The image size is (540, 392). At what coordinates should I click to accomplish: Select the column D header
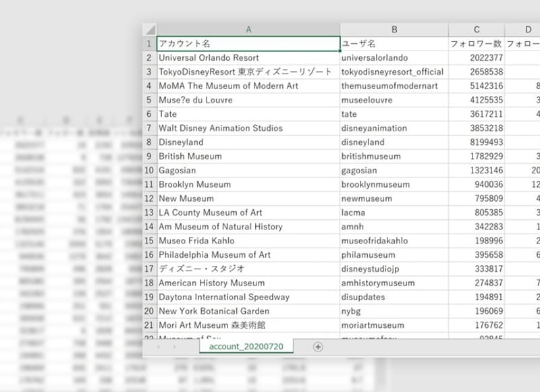pos(526,29)
